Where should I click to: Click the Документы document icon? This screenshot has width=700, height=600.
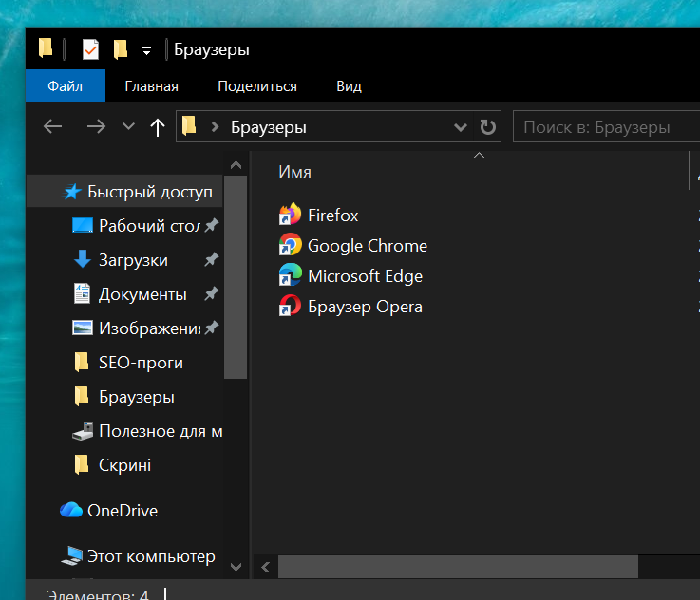coord(82,293)
